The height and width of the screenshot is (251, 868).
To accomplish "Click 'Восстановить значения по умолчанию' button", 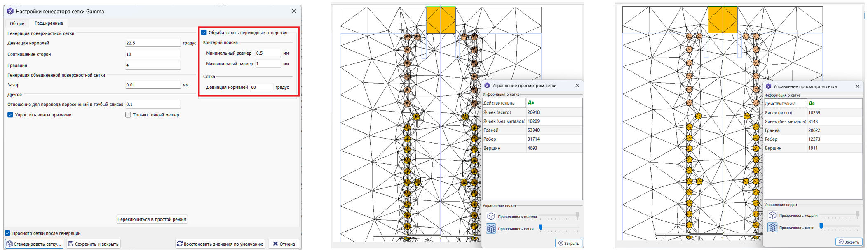I will (220, 244).
